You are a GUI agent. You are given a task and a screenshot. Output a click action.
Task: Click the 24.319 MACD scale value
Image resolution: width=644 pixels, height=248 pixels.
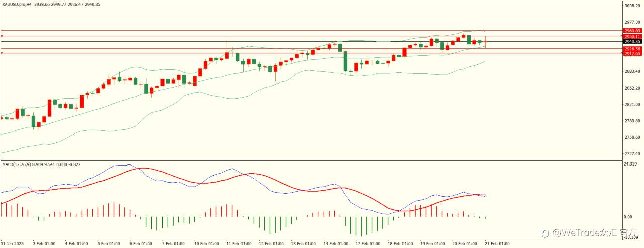tap(631, 164)
